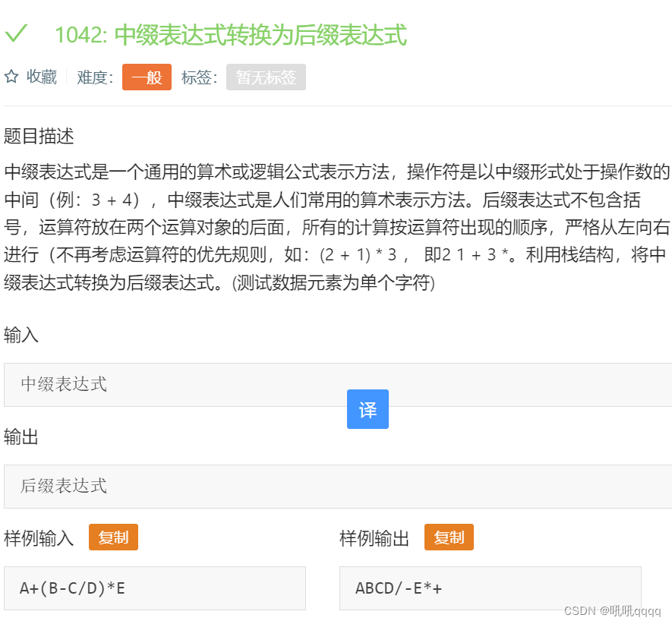This screenshot has height=624, width=672.
Task: Click the 暂无标签 tag badge
Action: click(266, 77)
